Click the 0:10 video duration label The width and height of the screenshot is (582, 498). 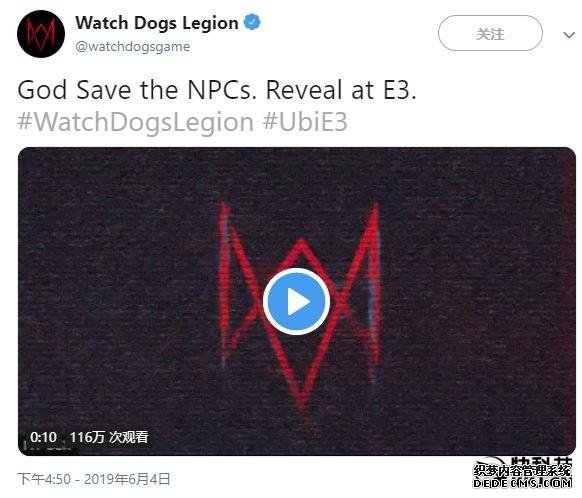click(43, 437)
